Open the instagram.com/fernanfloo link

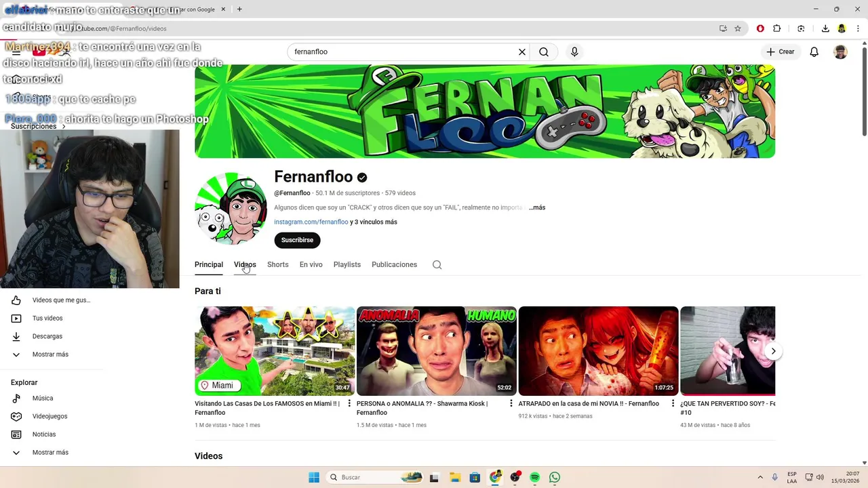[311, 222]
